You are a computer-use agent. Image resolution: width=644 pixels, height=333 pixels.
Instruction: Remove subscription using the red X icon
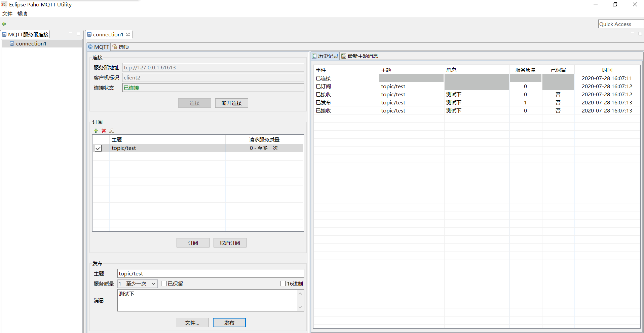tap(104, 131)
